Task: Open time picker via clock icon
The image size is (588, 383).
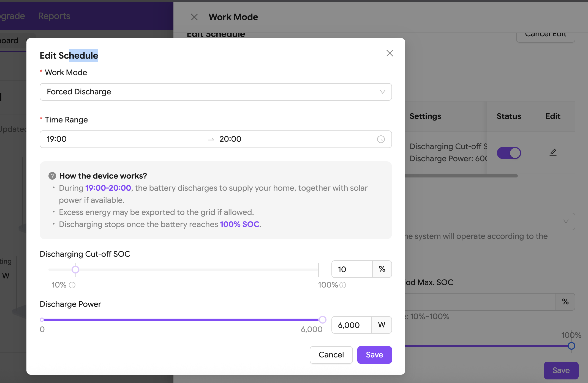Action: pyautogui.click(x=381, y=139)
